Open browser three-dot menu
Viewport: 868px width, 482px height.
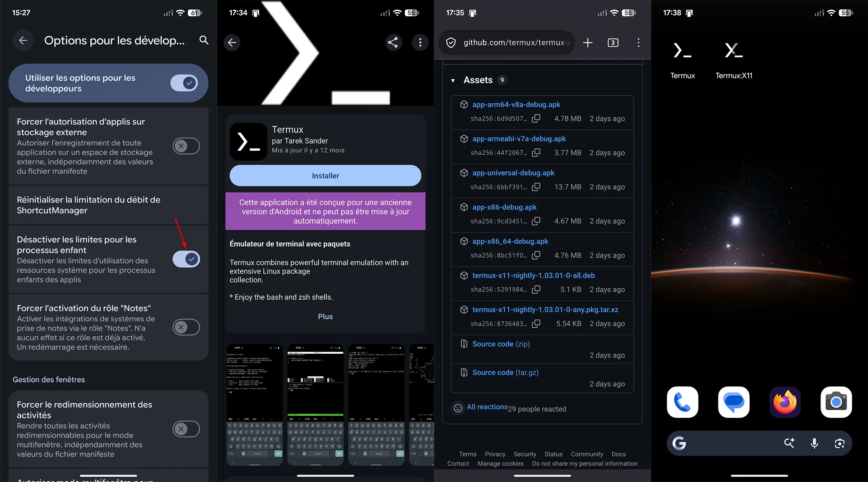pyautogui.click(x=638, y=43)
